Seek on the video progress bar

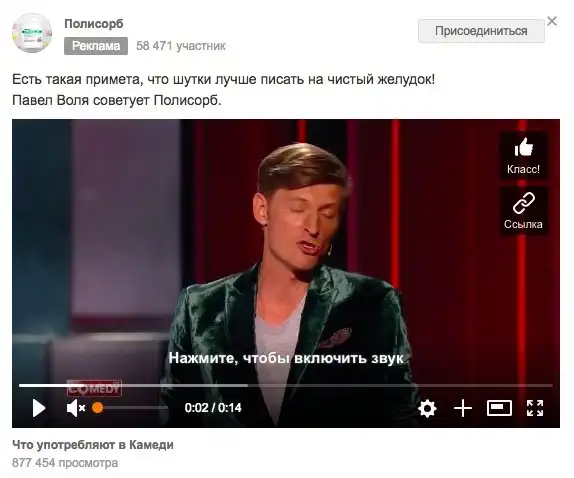(x=286, y=385)
